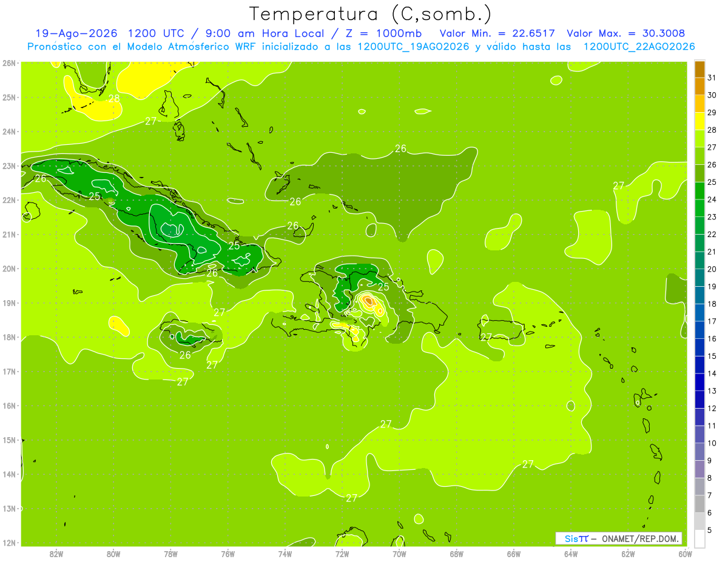This screenshot has height=562, width=728.
Task: Click color scale label '24'
Action: point(712,199)
